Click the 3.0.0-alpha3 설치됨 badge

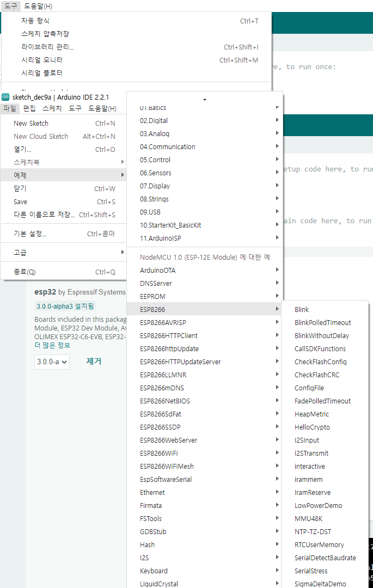pos(65,306)
